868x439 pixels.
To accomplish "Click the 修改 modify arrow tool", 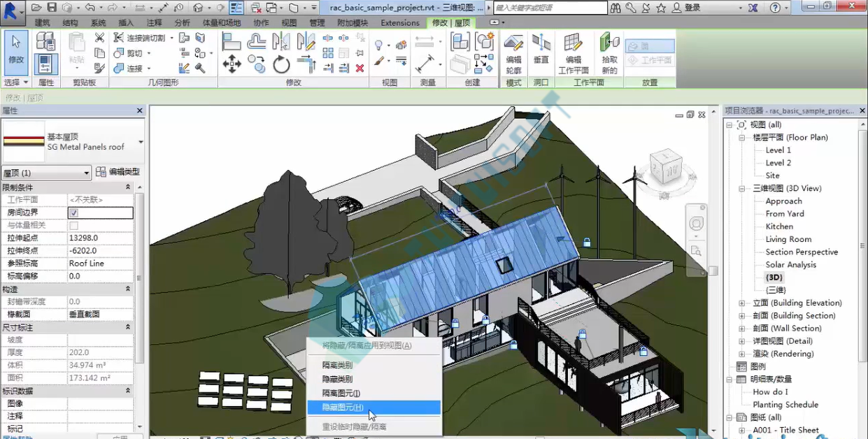I will 16,52.
